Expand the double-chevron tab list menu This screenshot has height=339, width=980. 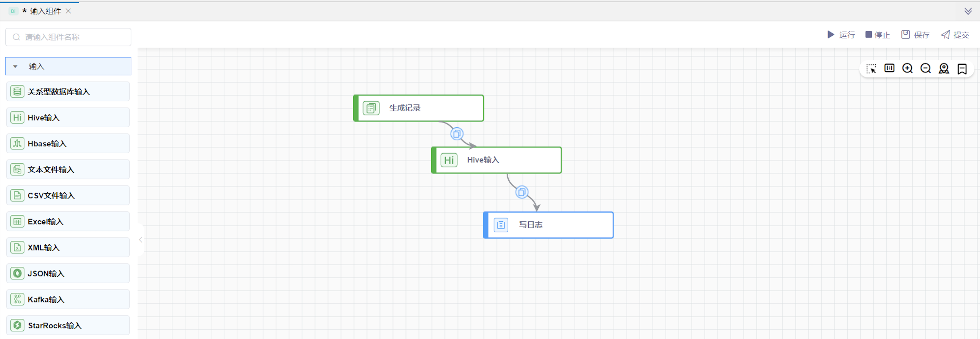point(968,11)
